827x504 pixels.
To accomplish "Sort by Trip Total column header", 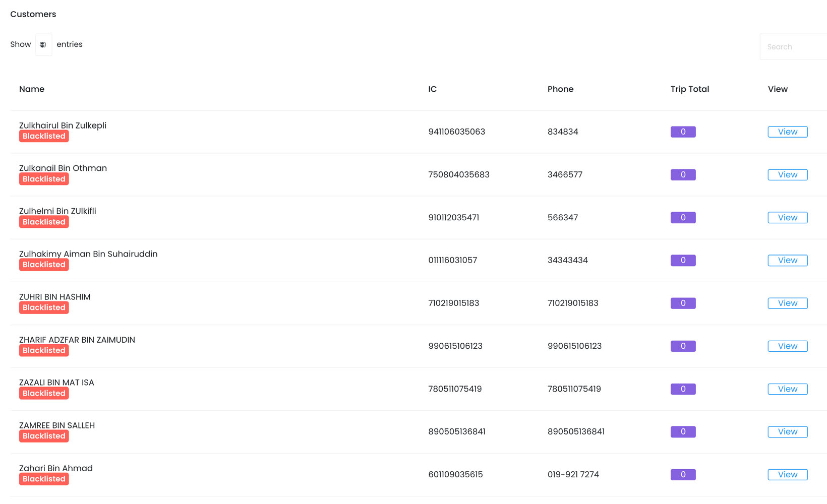I will pos(689,89).
